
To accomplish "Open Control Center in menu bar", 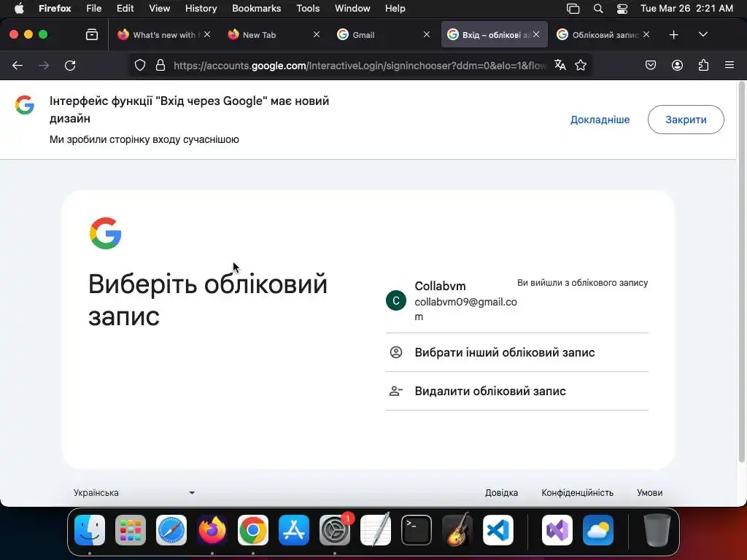I will coord(622,9).
